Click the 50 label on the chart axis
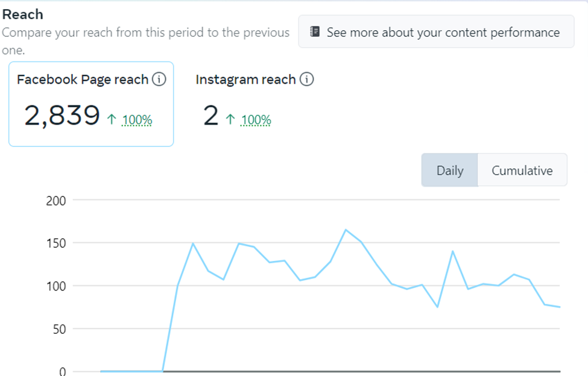 [x=58, y=329]
